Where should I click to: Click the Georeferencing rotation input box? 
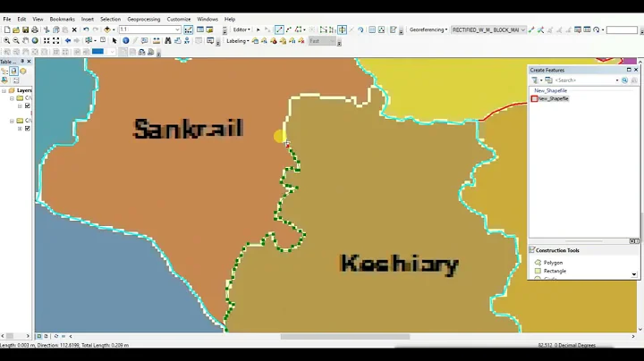click(x=622, y=30)
